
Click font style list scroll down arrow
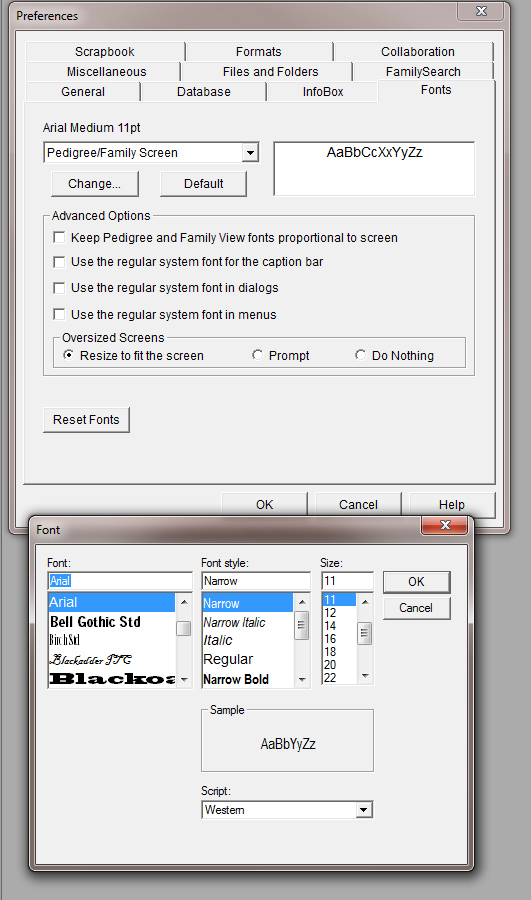(x=302, y=680)
